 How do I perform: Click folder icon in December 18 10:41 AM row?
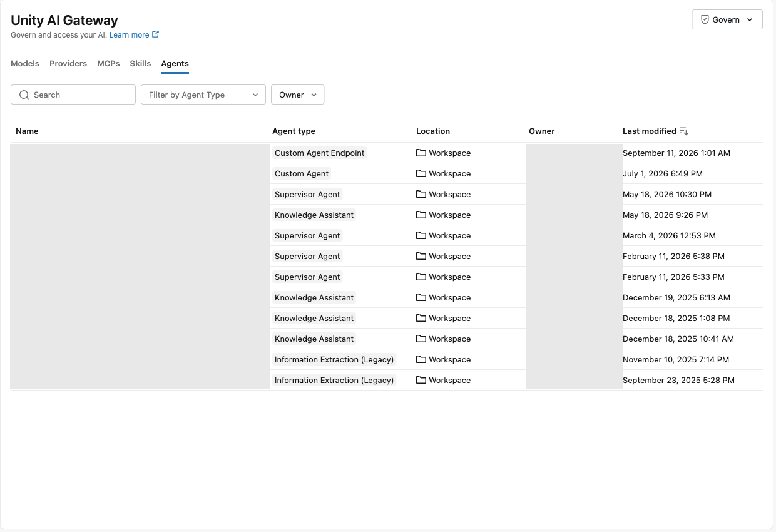(421, 339)
